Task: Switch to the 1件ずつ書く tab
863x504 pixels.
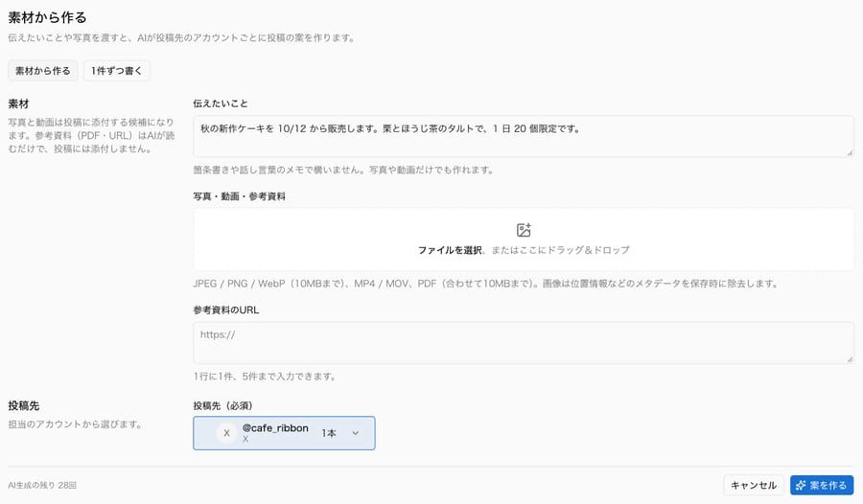Action: coord(117,71)
